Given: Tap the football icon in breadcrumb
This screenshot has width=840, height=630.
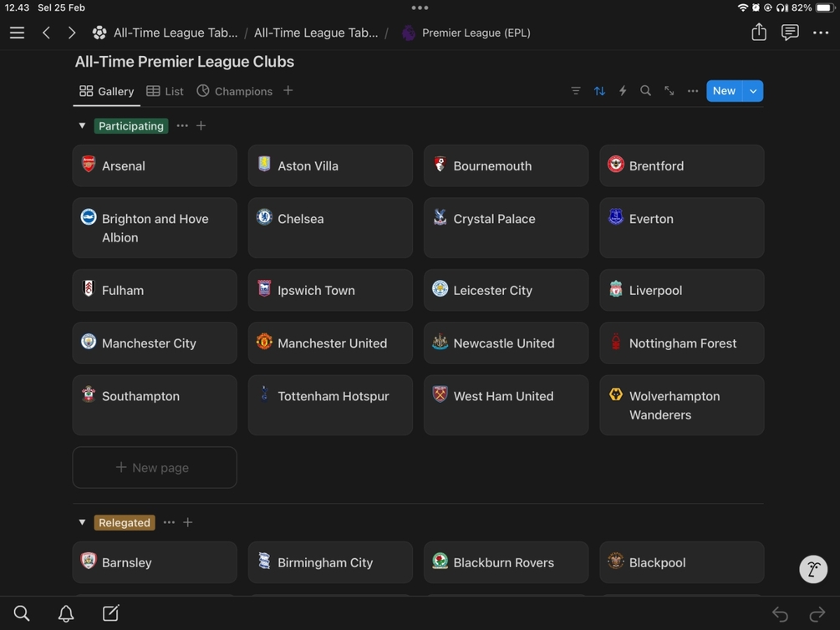Looking at the screenshot, I should tap(99, 33).
